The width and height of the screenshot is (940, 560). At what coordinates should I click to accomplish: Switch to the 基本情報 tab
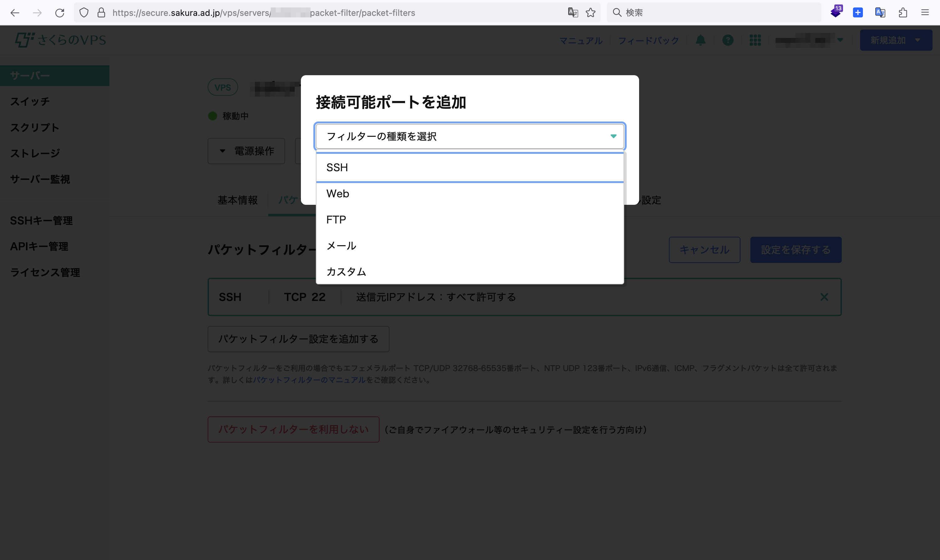237,200
